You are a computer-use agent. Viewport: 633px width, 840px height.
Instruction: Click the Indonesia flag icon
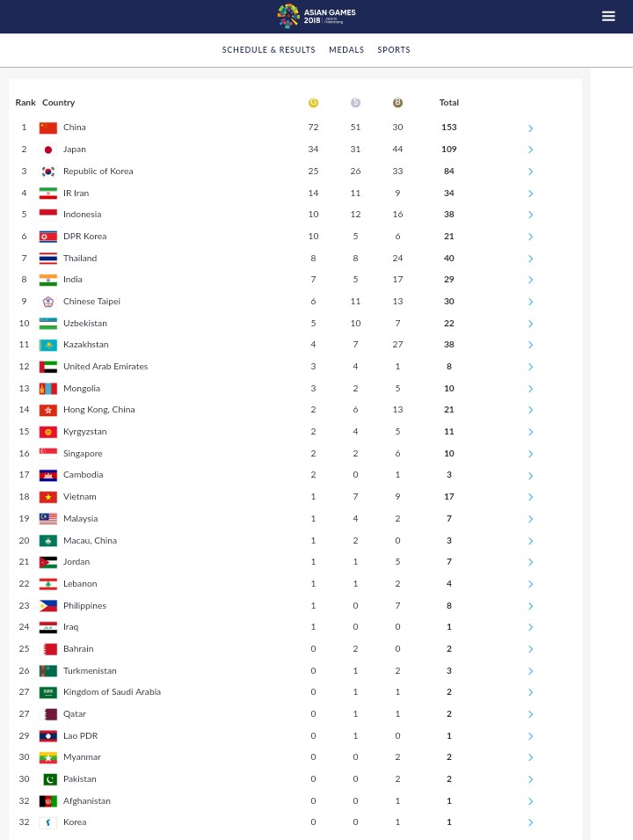click(48, 215)
